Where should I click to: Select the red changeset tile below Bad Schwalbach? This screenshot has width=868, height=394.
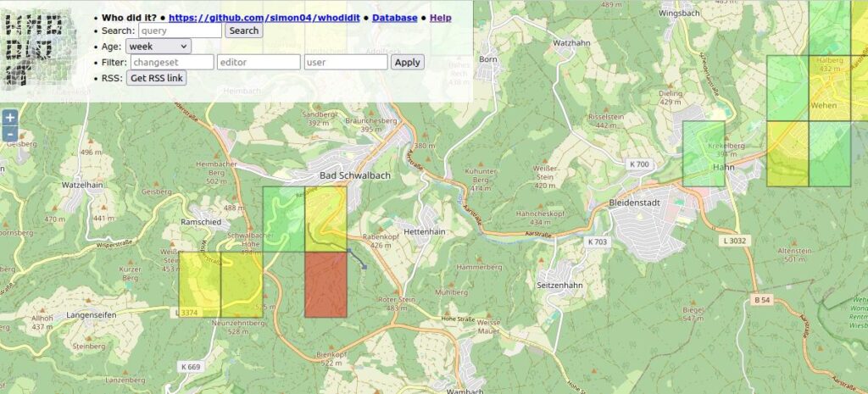click(x=325, y=285)
